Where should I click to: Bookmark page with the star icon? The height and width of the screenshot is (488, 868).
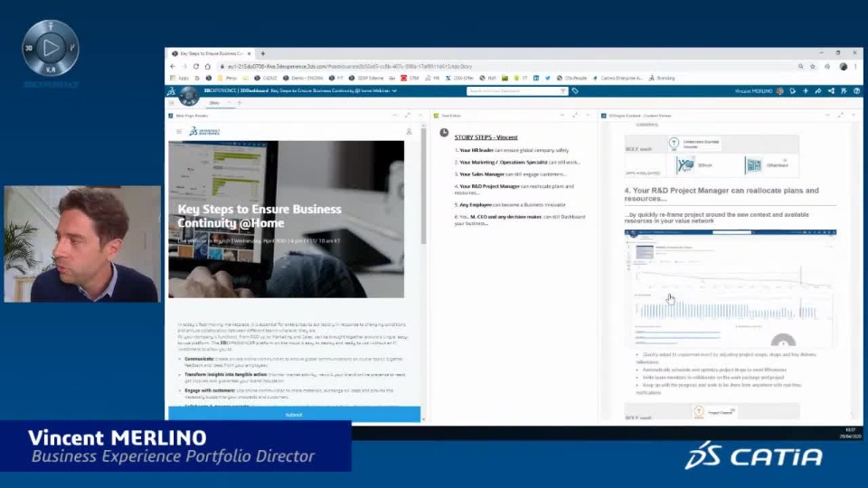pyautogui.click(x=813, y=66)
